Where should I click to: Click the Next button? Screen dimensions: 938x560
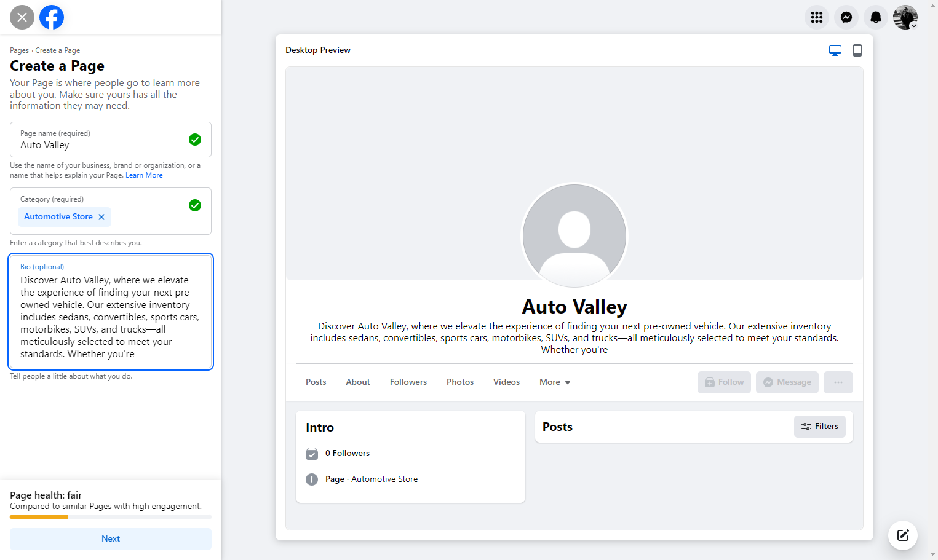(x=111, y=538)
